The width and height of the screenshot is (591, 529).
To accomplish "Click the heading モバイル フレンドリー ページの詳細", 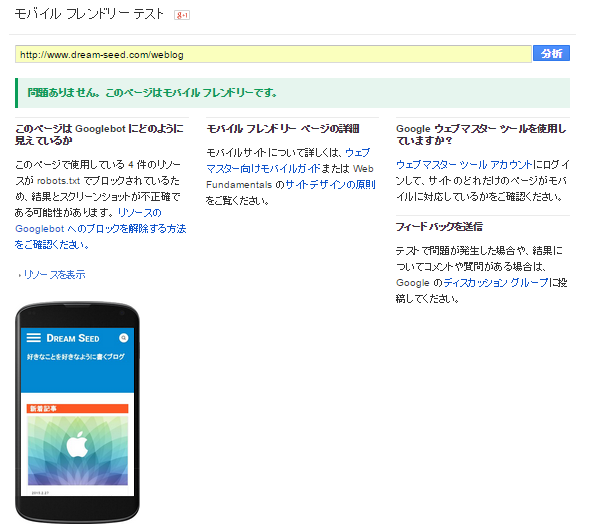I will pos(283,129).
